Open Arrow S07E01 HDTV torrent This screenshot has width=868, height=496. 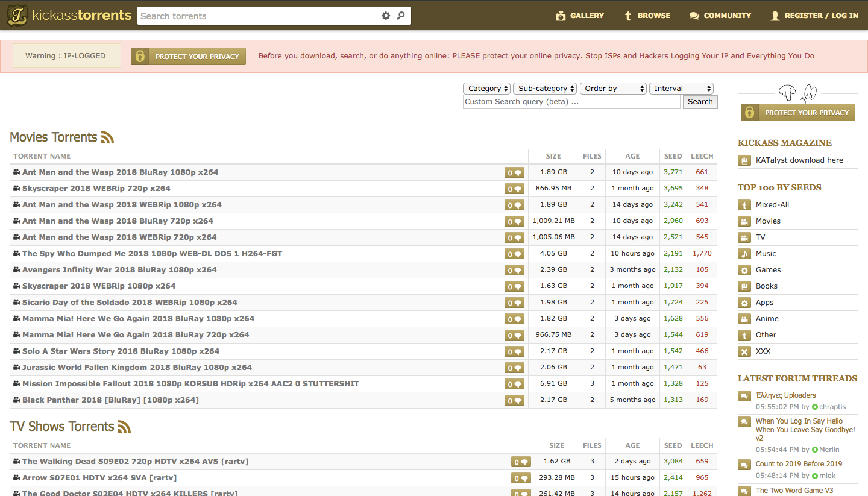(99, 478)
